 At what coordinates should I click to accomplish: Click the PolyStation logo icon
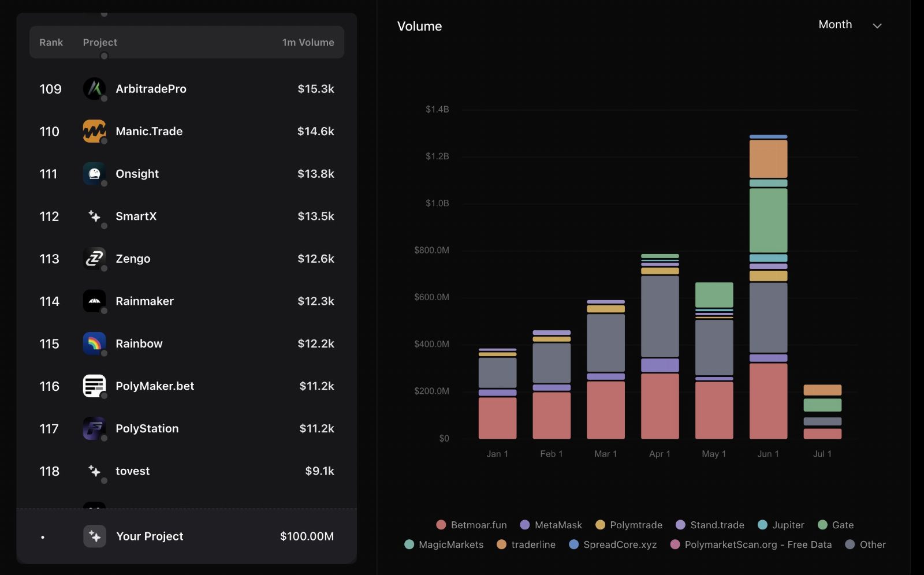94,428
